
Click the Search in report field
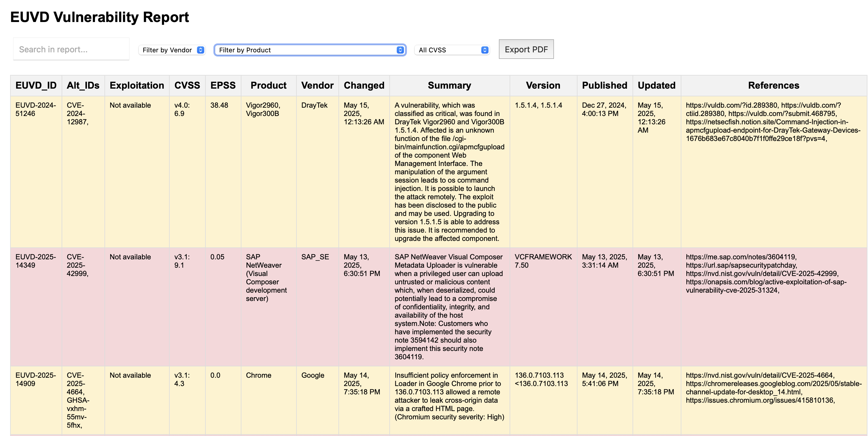[x=71, y=49]
